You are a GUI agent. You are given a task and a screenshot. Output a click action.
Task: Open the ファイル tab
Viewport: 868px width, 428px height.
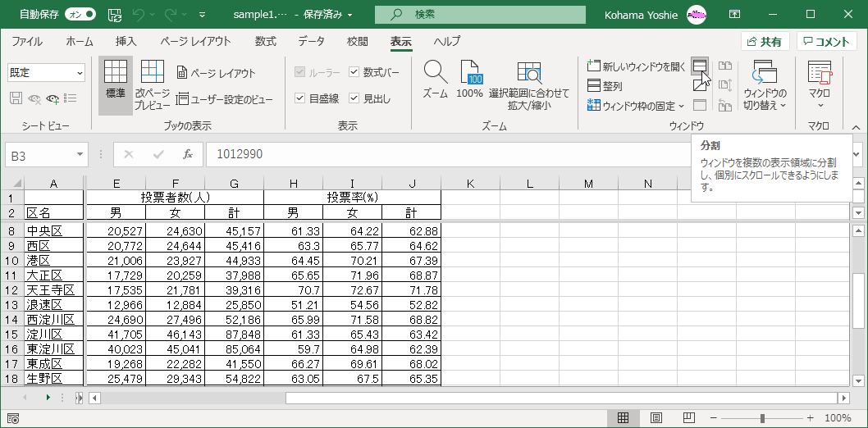pyautogui.click(x=26, y=42)
